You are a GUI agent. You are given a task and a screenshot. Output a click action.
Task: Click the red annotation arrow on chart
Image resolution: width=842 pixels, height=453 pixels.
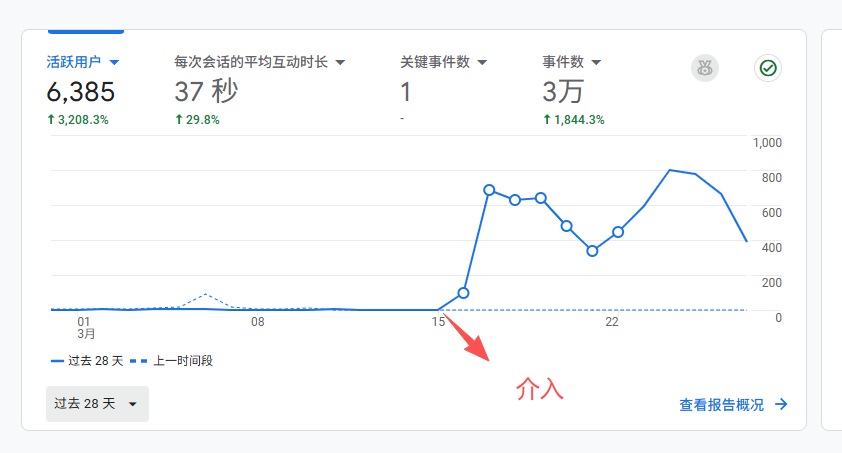(x=466, y=337)
